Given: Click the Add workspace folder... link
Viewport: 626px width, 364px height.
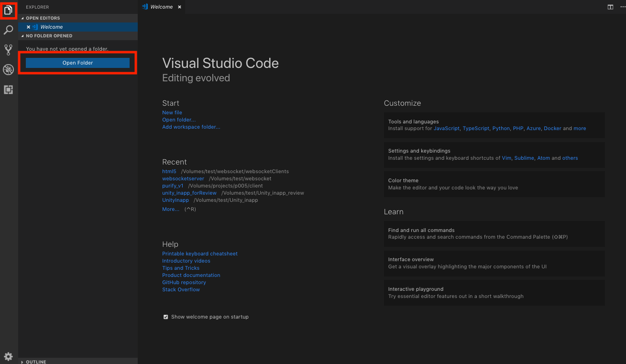Looking at the screenshot, I should pyautogui.click(x=191, y=127).
